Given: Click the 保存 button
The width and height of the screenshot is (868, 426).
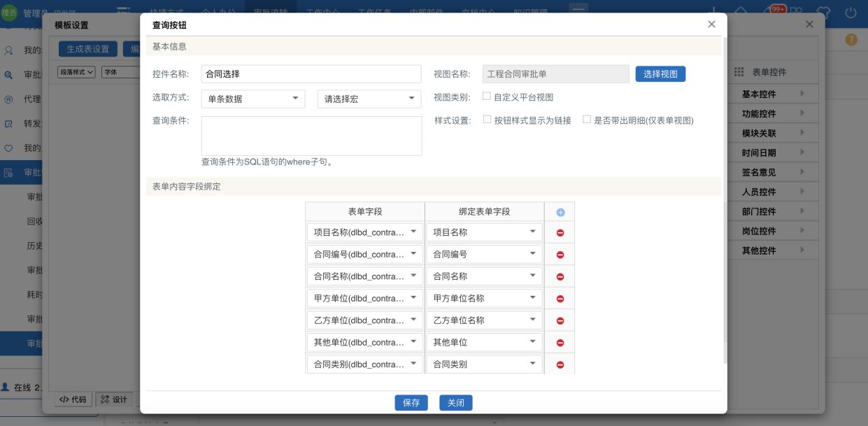Looking at the screenshot, I should click(411, 403).
